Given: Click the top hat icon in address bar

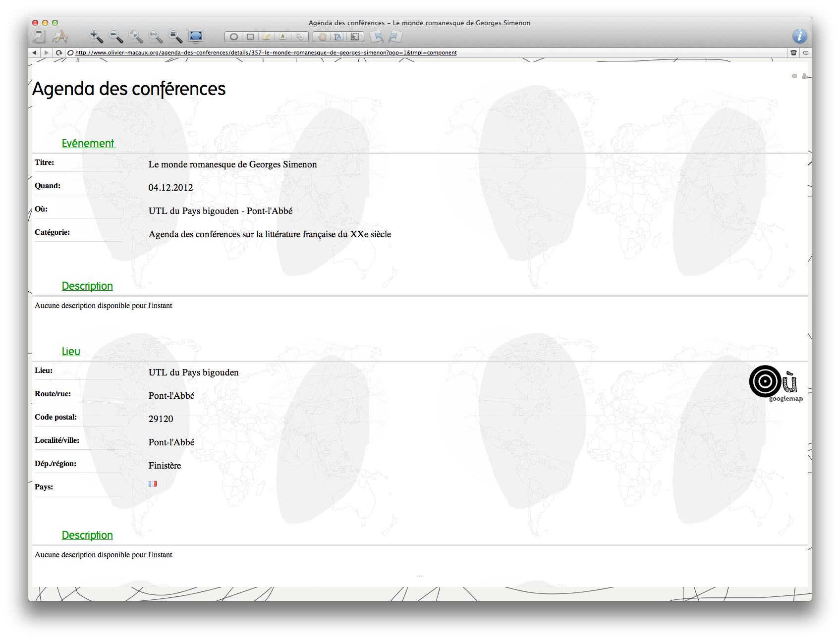Looking at the screenshot, I should 793,53.
